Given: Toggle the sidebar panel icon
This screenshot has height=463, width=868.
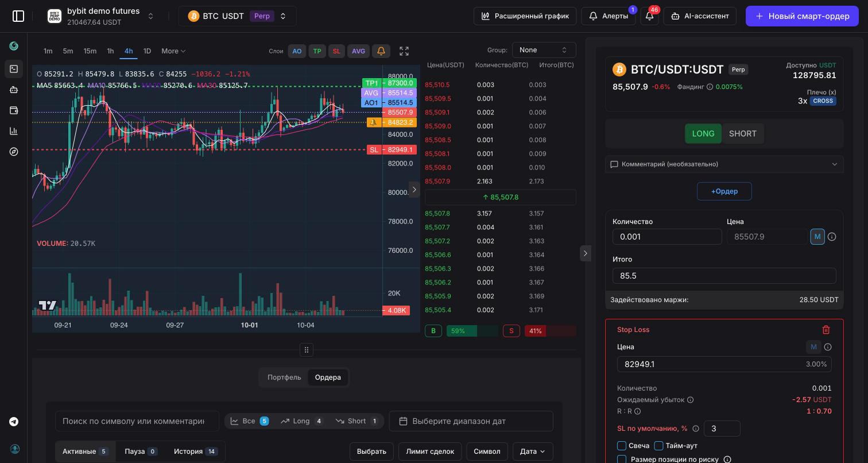Looking at the screenshot, I should [18, 16].
